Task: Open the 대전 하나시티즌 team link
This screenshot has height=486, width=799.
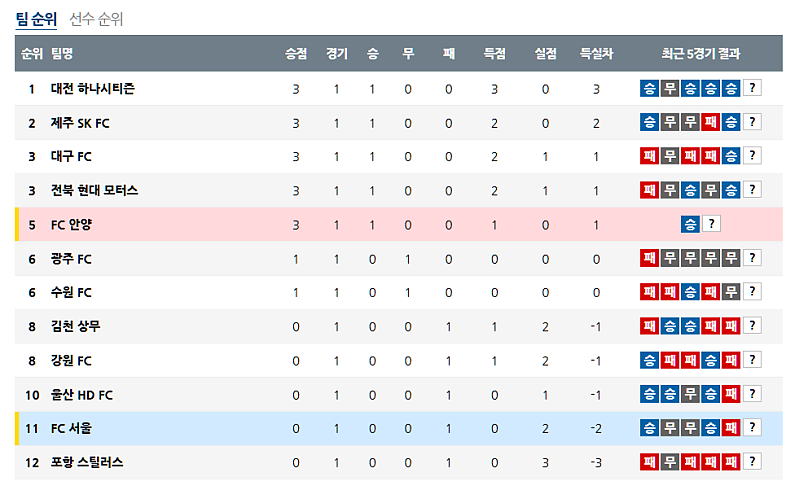Action: 92,89
